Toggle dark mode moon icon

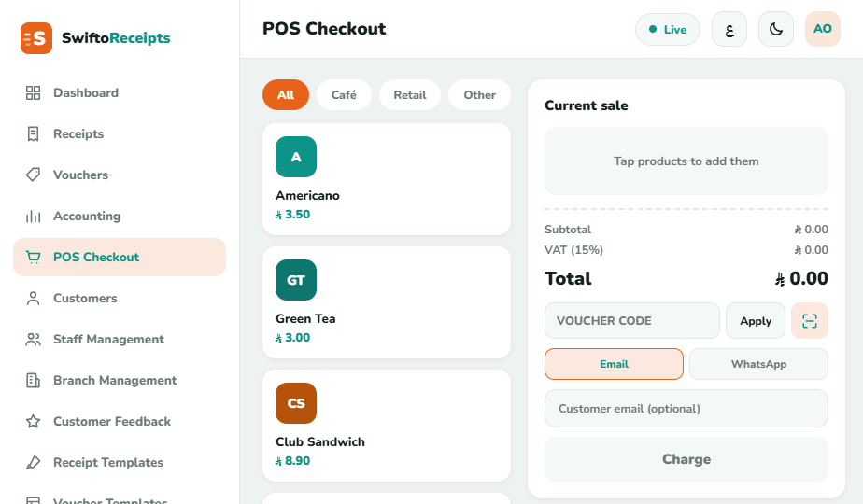point(776,29)
